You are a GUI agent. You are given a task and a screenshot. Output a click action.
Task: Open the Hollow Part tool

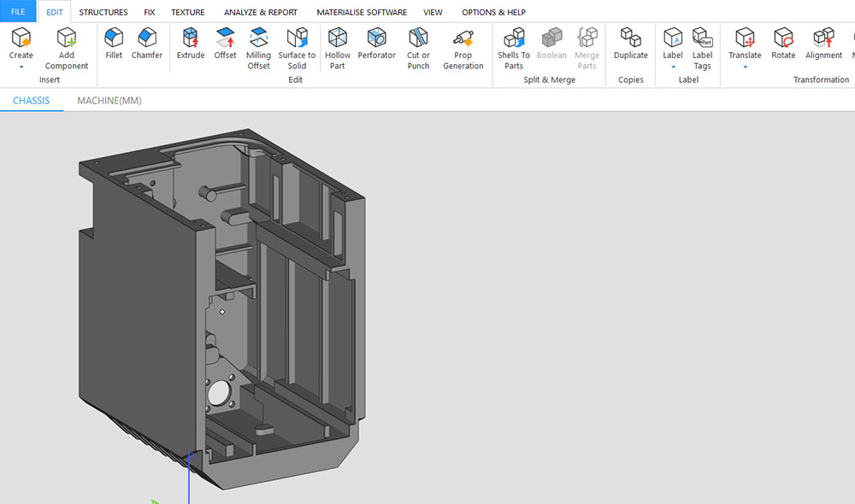pos(338,49)
